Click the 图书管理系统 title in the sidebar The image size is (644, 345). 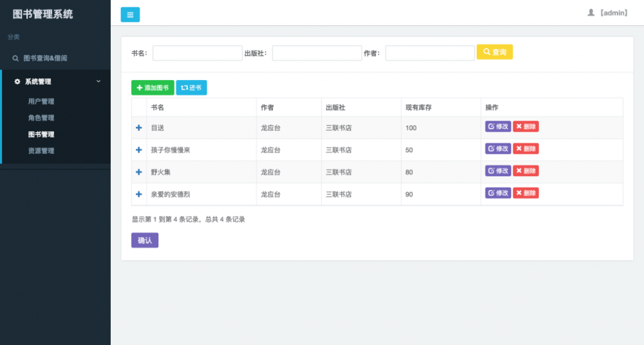[x=43, y=14]
